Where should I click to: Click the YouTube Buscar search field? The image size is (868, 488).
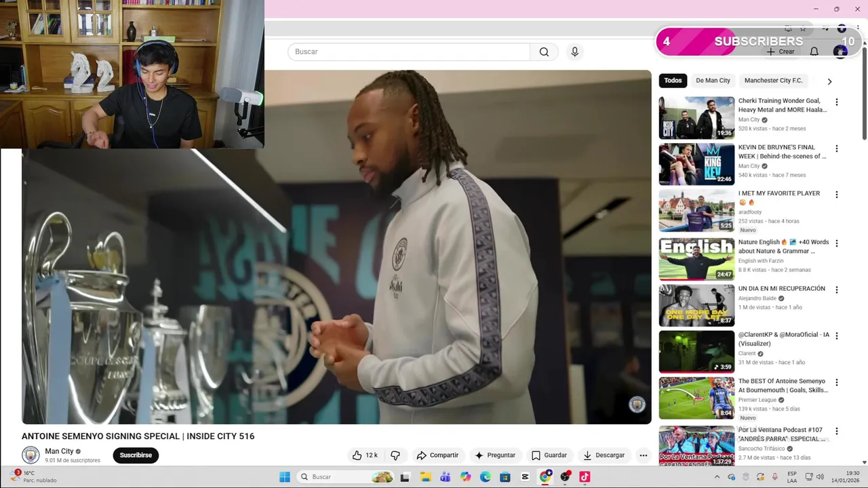[x=409, y=52]
